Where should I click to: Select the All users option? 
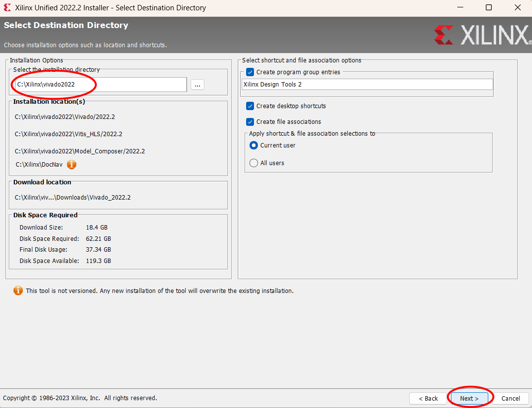pos(253,163)
